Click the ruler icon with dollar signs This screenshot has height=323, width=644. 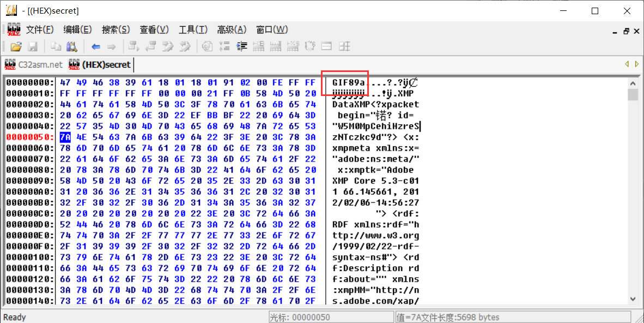coord(293,46)
